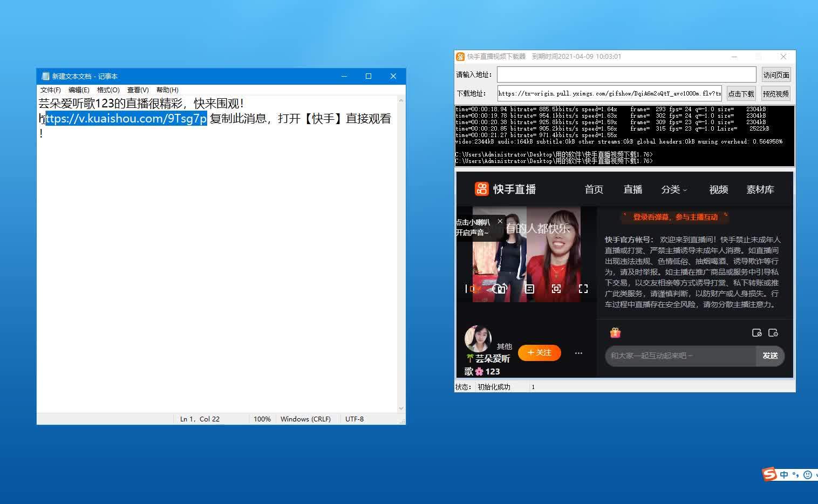The height and width of the screenshot is (504, 818).
Task: Open the streamer's profile avatar
Action: tap(478, 338)
